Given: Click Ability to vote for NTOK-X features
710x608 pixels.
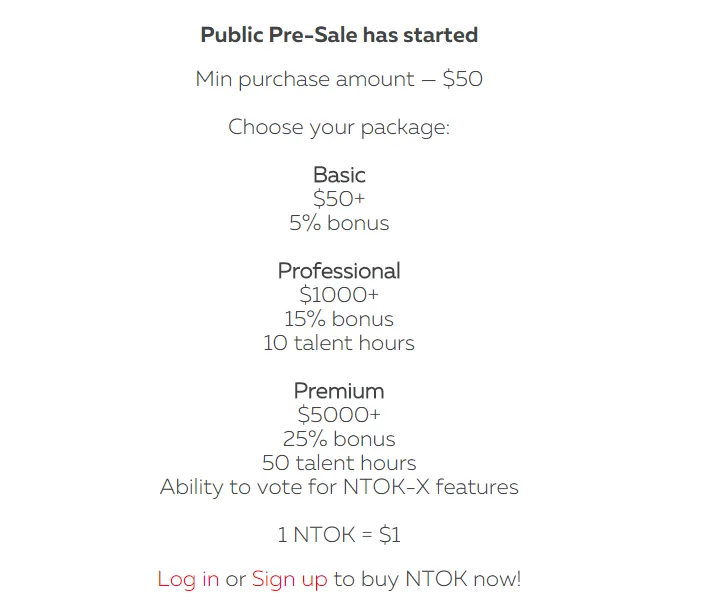Looking at the screenshot, I should (x=339, y=487).
